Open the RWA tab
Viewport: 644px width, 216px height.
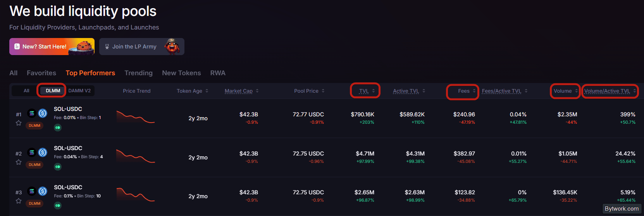[x=218, y=73]
